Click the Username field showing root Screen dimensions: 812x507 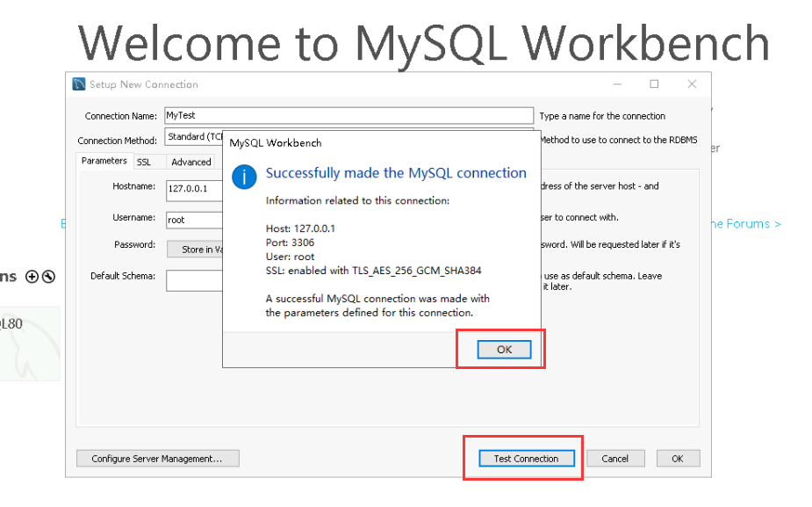tap(193, 220)
